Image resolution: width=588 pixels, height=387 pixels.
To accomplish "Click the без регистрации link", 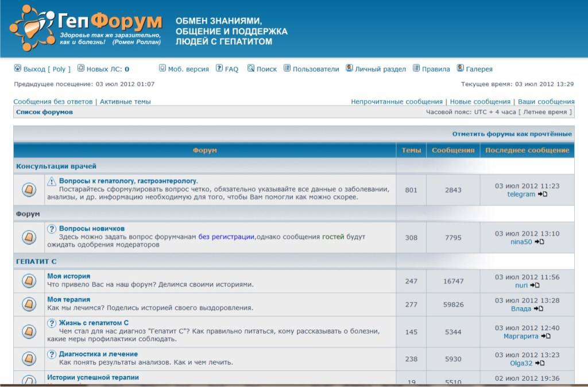I will pyautogui.click(x=226, y=237).
